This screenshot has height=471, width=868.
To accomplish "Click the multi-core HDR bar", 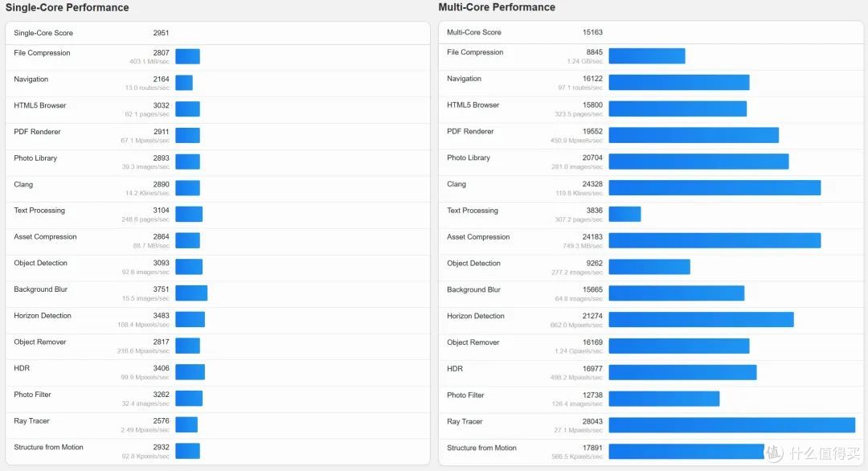I will pos(682,372).
